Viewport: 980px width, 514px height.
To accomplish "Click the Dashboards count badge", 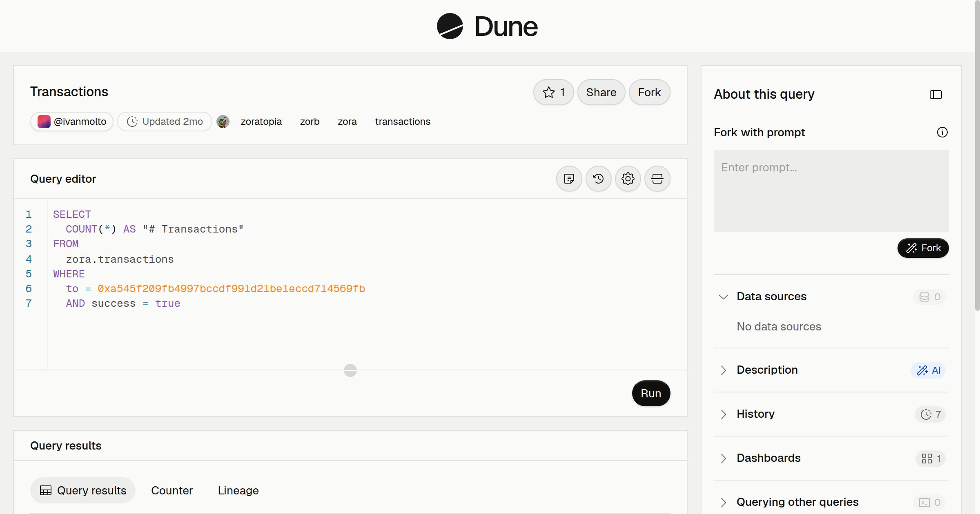I will coord(931,458).
